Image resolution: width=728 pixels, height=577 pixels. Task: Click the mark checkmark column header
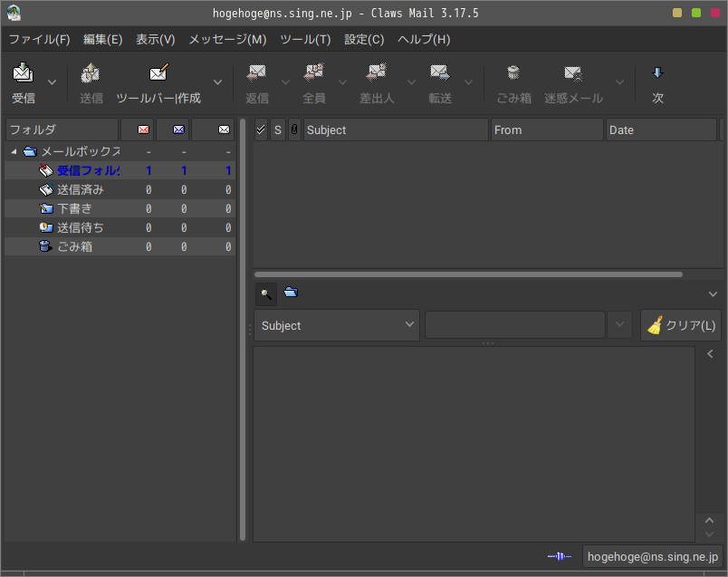(261, 130)
